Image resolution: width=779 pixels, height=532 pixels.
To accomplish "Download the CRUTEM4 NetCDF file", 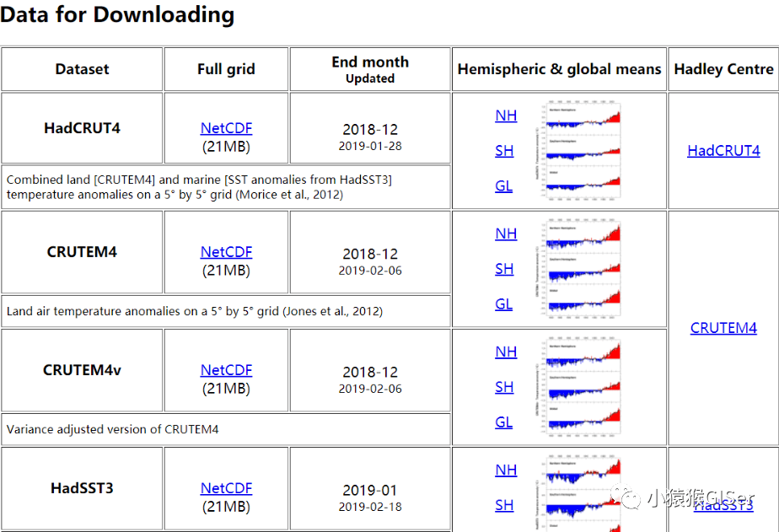I will 226,252.
